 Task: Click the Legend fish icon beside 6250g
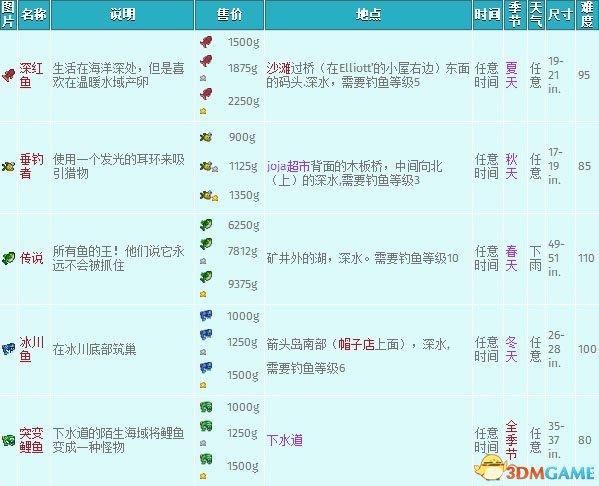[x=206, y=225]
